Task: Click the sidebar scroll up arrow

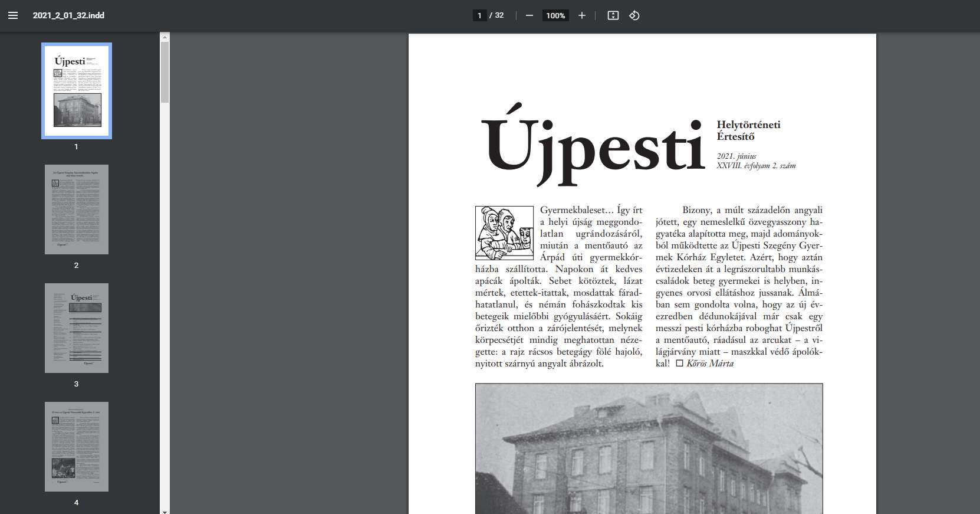Action: (x=165, y=37)
